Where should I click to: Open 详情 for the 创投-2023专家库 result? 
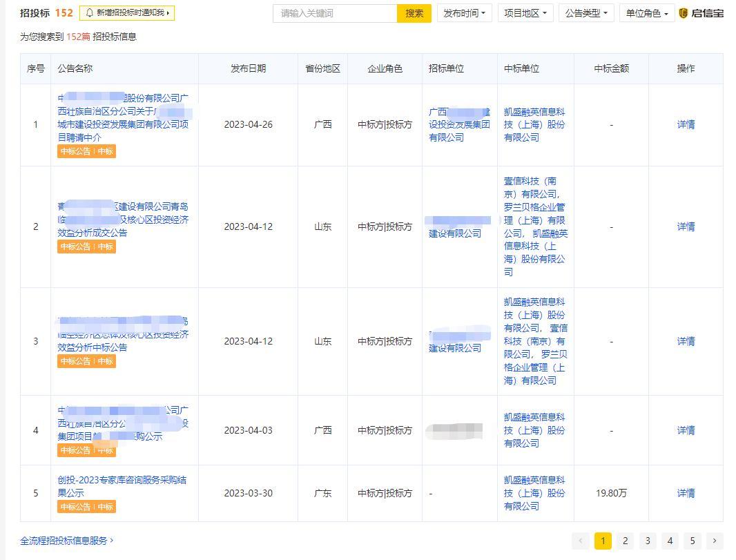coord(684,493)
